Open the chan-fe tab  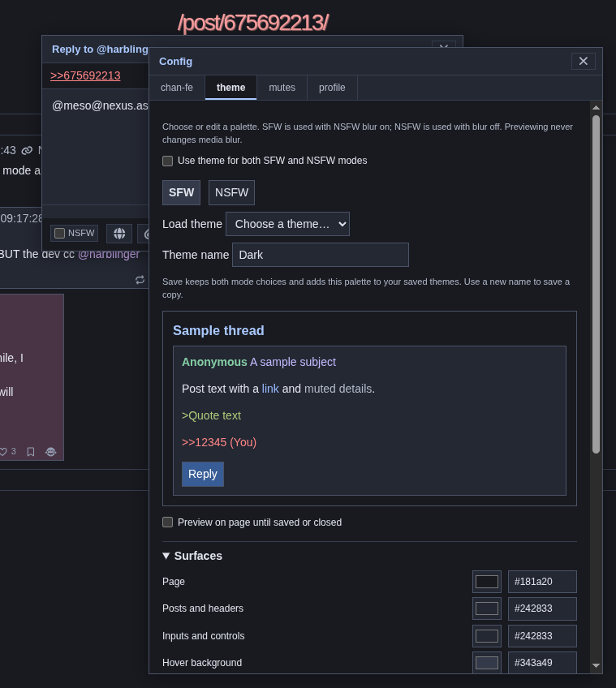[x=176, y=88]
